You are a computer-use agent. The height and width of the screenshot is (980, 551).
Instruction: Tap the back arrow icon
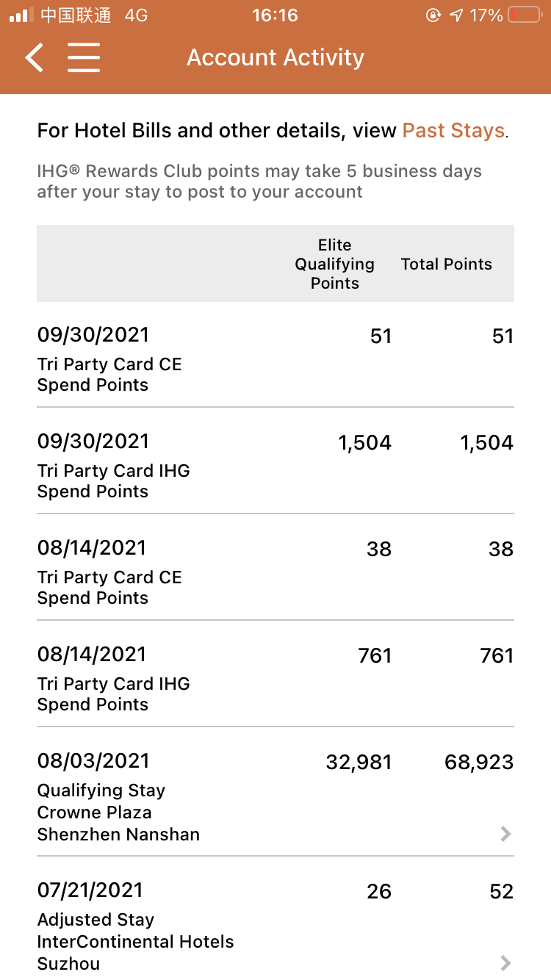click(34, 57)
